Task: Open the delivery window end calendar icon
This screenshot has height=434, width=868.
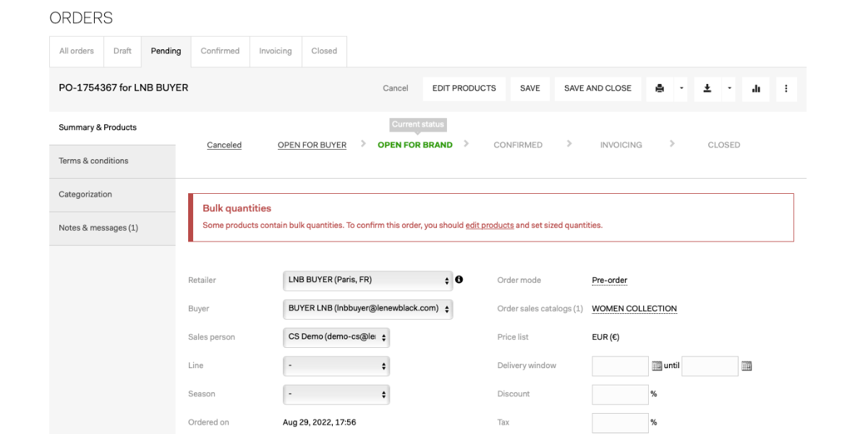Action: pyautogui.click(x=746, y=366)
